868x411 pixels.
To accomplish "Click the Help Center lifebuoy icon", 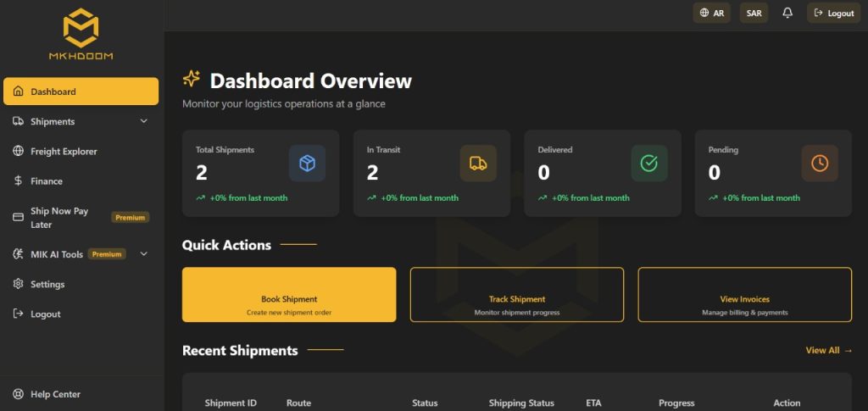I will [x=18, y=394].
